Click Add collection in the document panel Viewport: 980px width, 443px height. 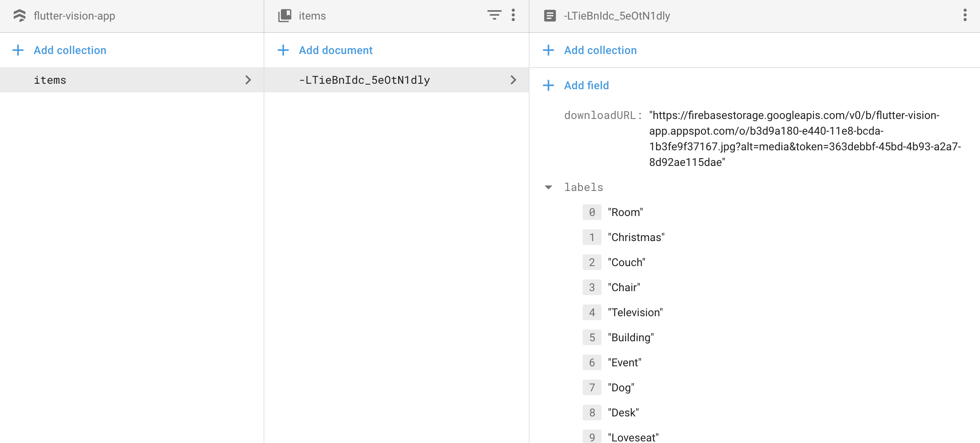point(600,50)
